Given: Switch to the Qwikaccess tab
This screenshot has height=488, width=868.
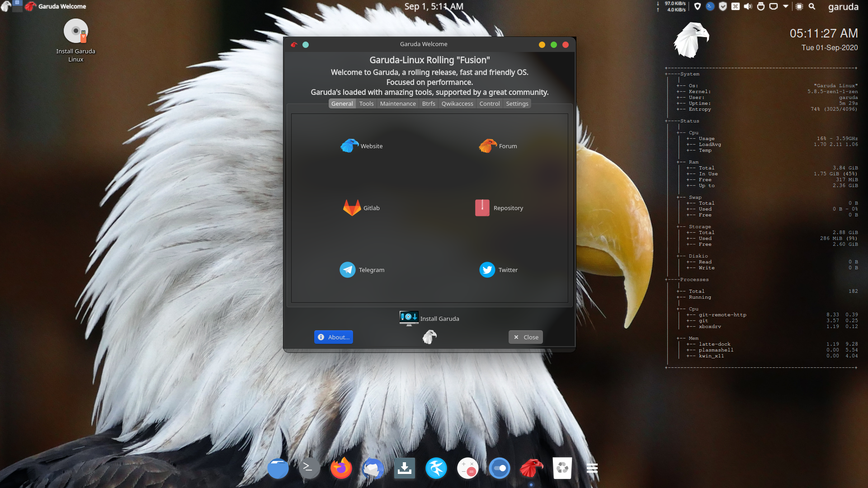Looking at the screenshot, I should 457,103.
